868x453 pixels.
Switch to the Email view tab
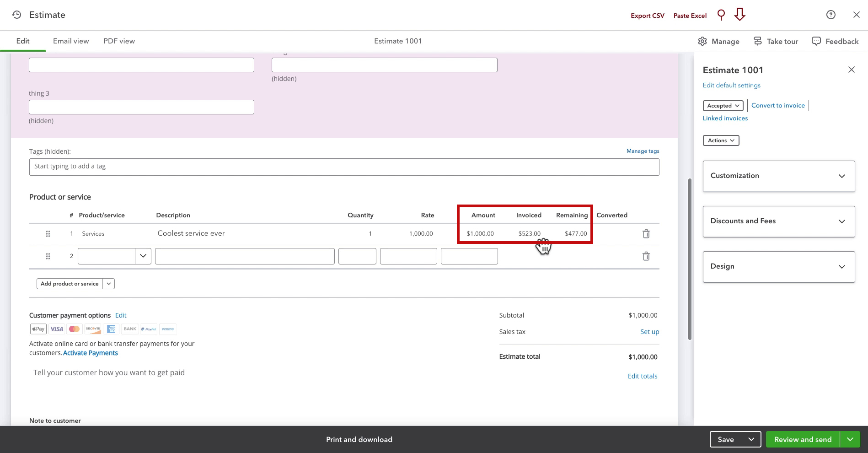pos(71,41)
